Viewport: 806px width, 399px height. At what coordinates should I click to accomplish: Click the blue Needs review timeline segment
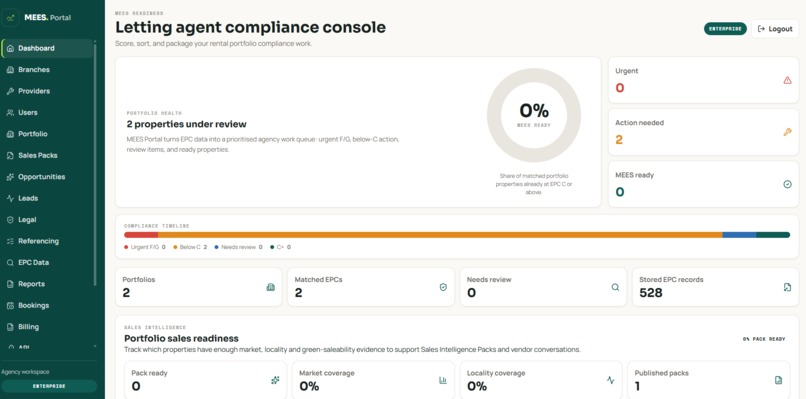tap(739, 235)
